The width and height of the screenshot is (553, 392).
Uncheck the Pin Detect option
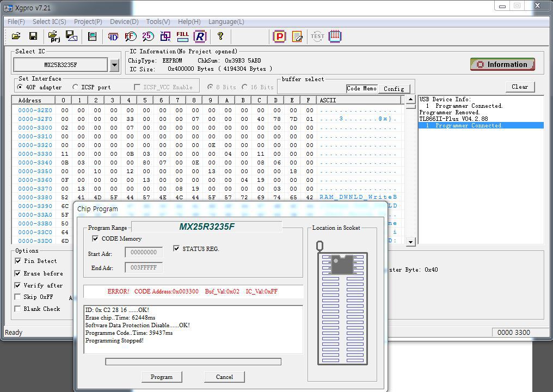click(18, 261)
